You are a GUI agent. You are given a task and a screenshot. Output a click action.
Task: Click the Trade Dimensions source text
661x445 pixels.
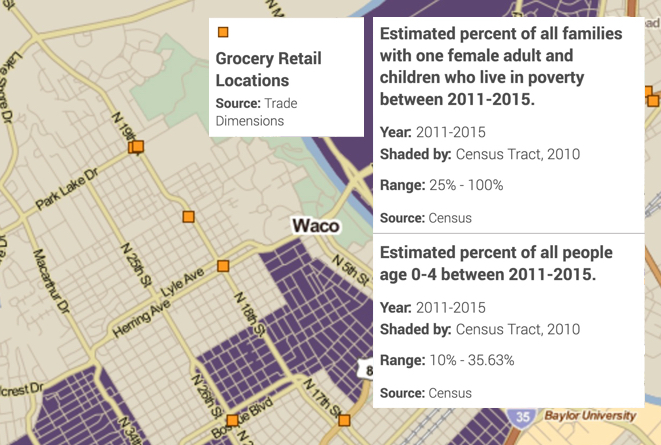coord(256,112)
